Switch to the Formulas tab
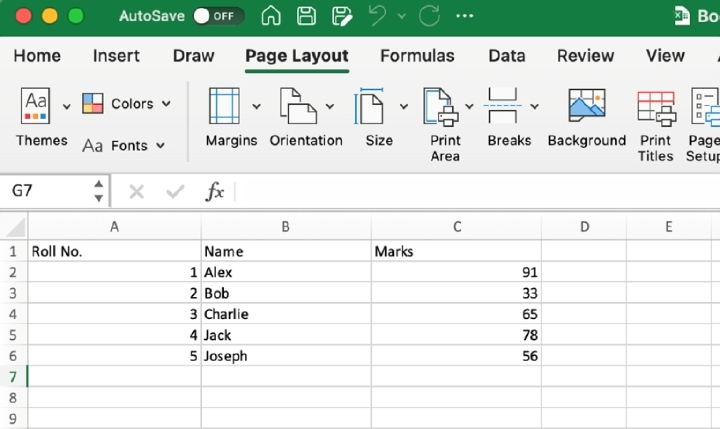 tap(417, 56)
